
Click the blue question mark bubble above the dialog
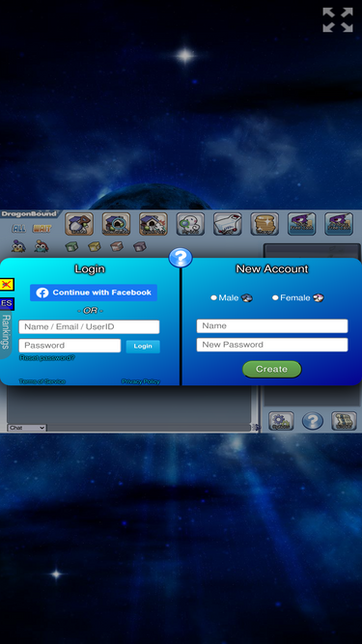[x=181, y=258]
